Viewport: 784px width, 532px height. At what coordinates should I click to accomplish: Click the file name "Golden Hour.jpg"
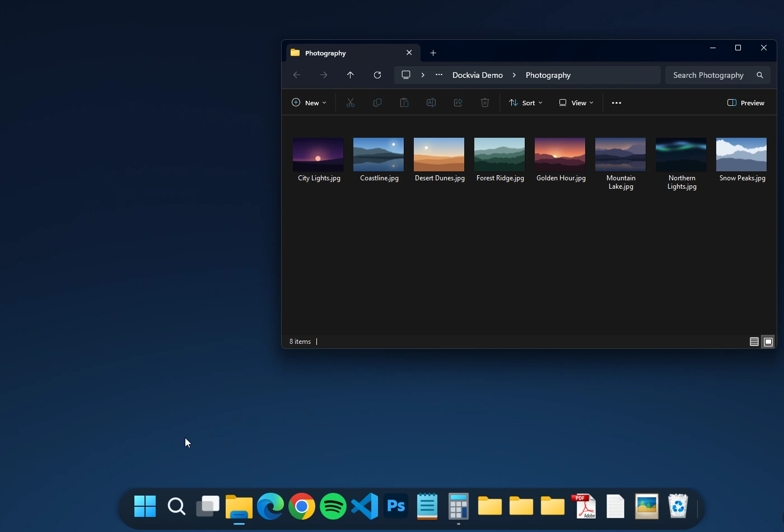[561, 178]
